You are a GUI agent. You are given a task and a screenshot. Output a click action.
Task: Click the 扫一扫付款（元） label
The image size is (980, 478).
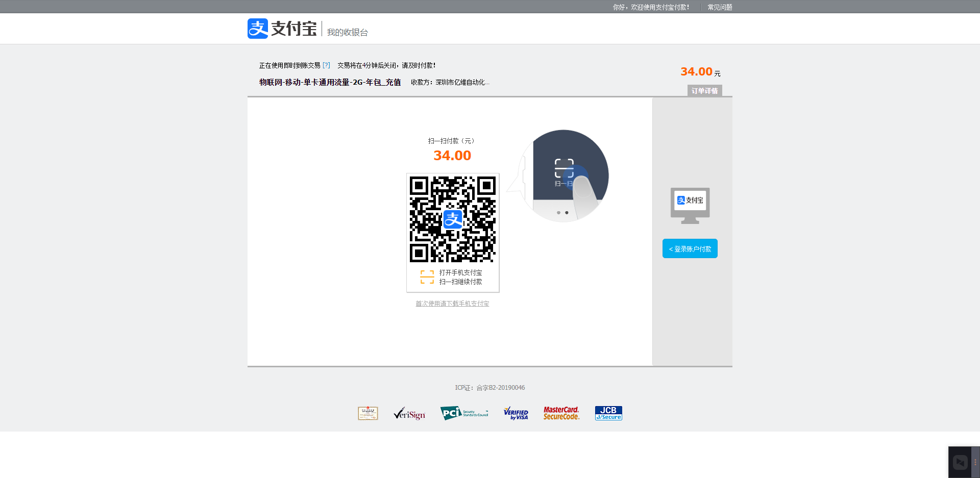tap(452, 141)
